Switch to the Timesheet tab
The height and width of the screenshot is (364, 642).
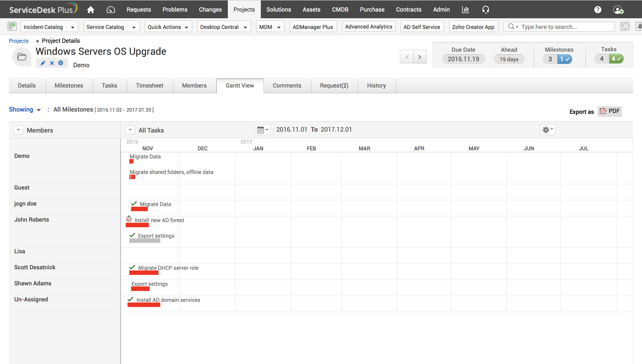tap(149, 86)
